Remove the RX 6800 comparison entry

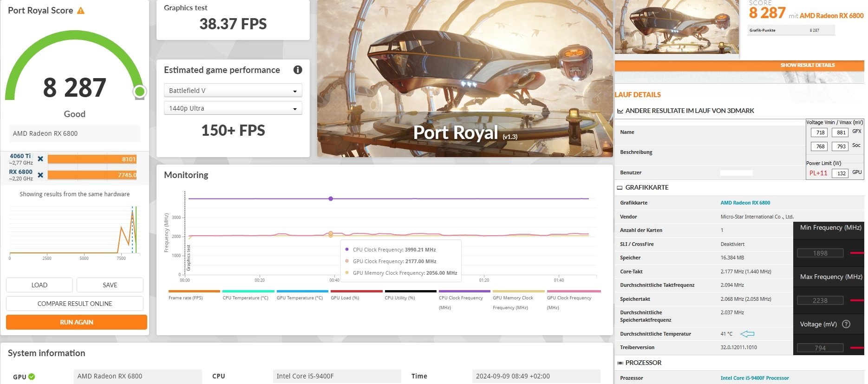tap(40, 175)
